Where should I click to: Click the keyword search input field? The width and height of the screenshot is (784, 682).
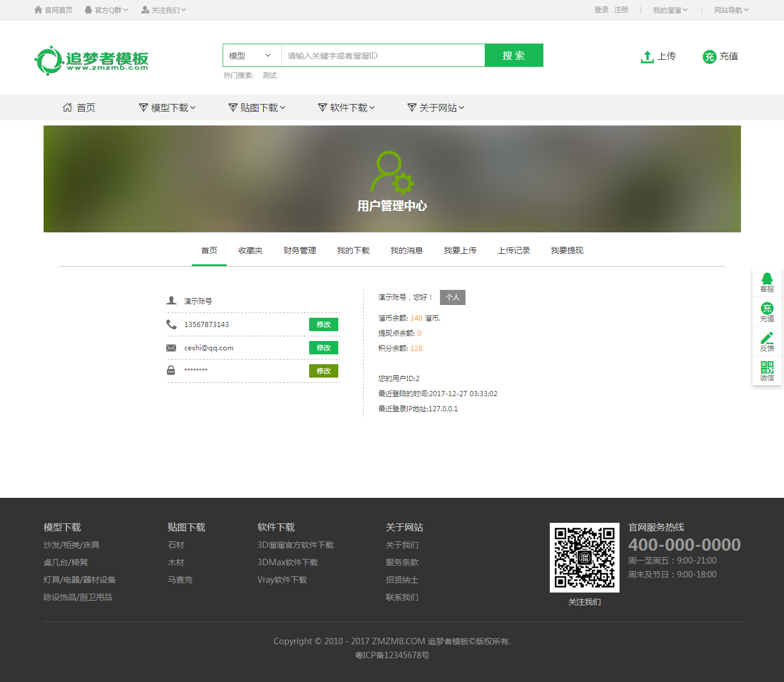tap(382, 56)
